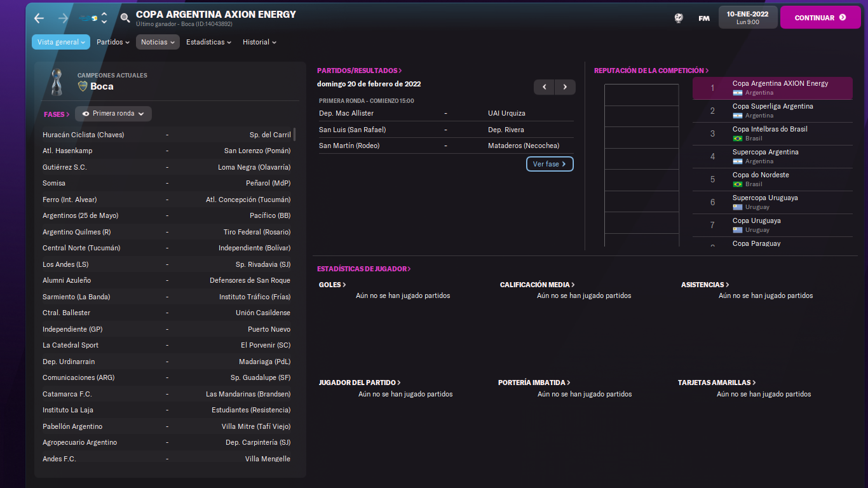Click Brazil flag under Copa do Nordeste

pyautogui.click(x=738, y=184)
